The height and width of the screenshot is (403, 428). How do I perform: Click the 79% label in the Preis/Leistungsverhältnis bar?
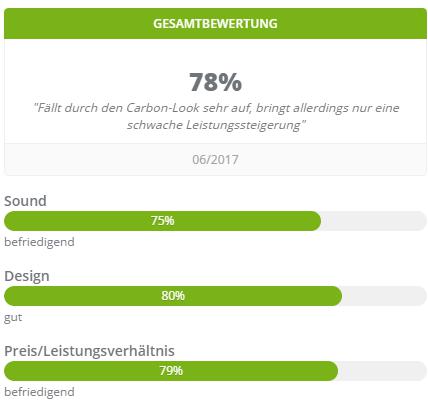pyautogui.click(x=171, y=370)
